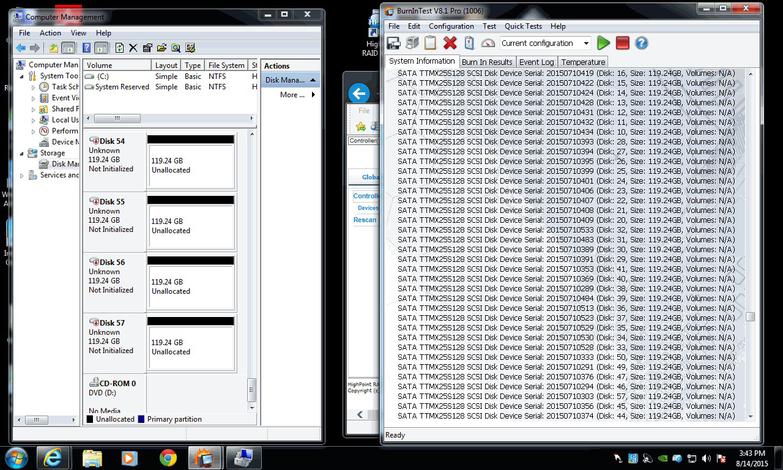Expand the Local Users tree node

(33, 120)
